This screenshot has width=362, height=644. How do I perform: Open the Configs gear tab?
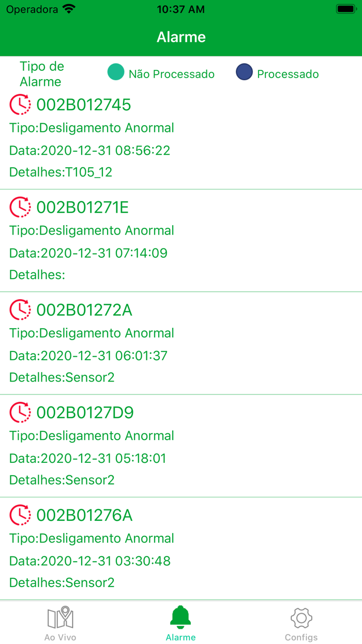pyautogui.click(x=301, y=623)
